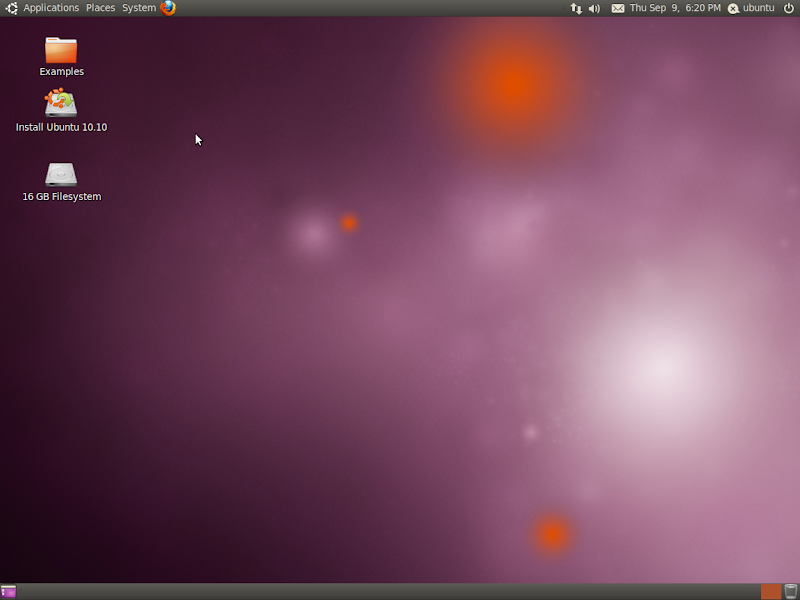Select the Install Ubuntu 10.10 icon

[x=61, y=103]
